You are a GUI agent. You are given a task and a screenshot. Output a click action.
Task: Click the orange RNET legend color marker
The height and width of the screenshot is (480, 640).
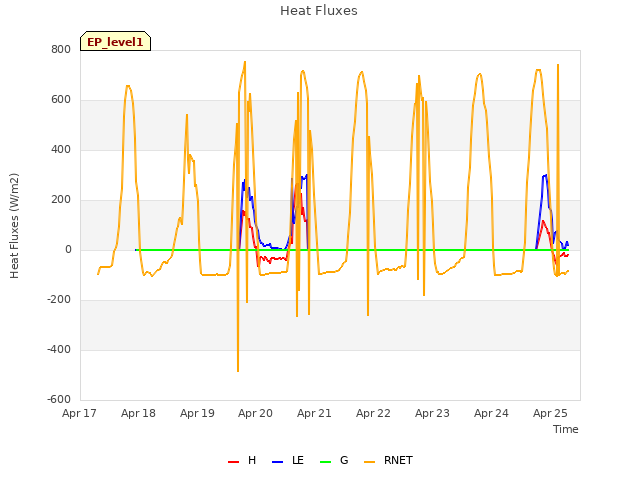369,462
